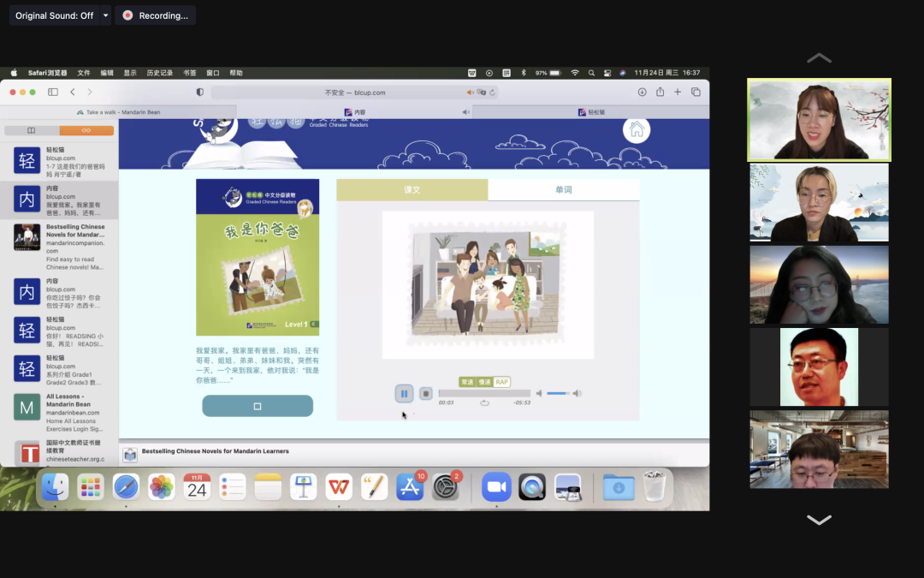Open the 1-7 这是我们的爸爸妈妈 reading list item

(x=59, y=162)
